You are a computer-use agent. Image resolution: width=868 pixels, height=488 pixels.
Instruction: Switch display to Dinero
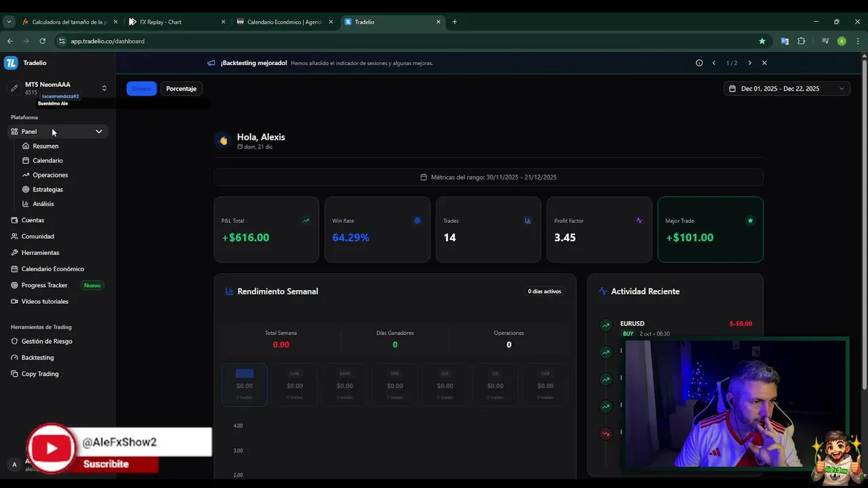tap(142, 89)
